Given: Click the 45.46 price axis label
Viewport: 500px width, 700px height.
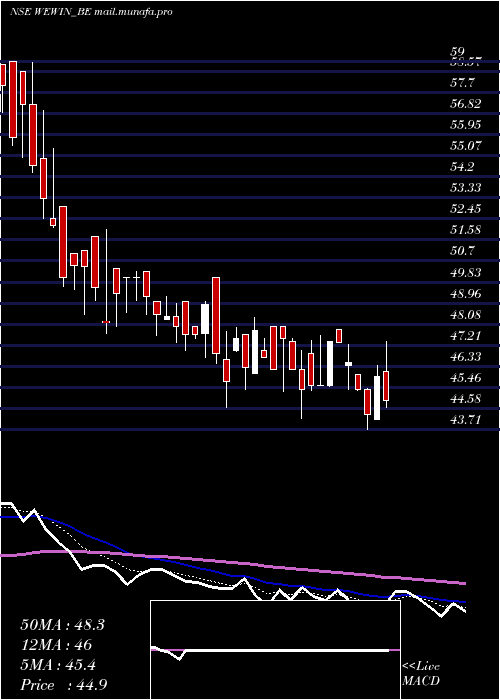Looking at the screenshot, I should pyautogui.click(x=466, y=378).
